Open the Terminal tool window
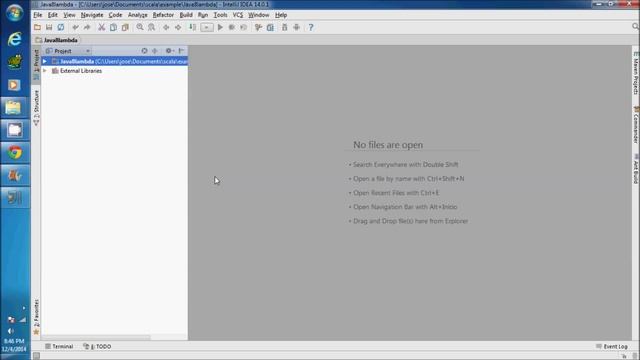 point(59,346)
